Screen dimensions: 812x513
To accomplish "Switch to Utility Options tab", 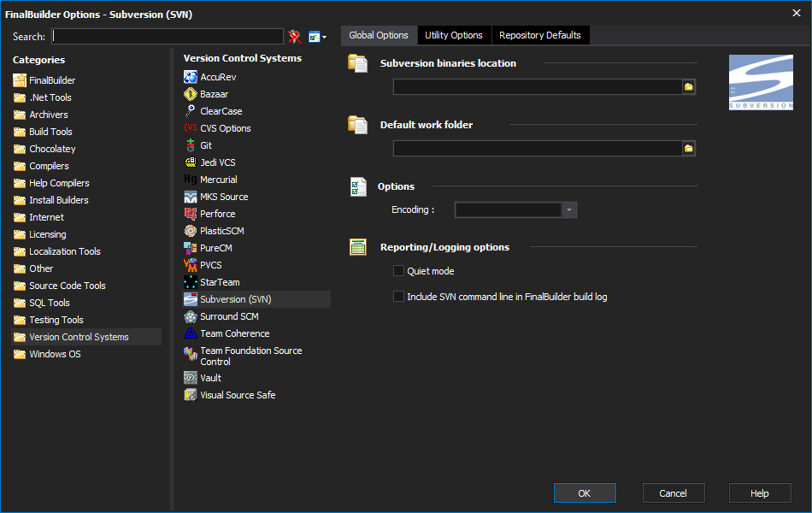I will (x=454, y=35).
